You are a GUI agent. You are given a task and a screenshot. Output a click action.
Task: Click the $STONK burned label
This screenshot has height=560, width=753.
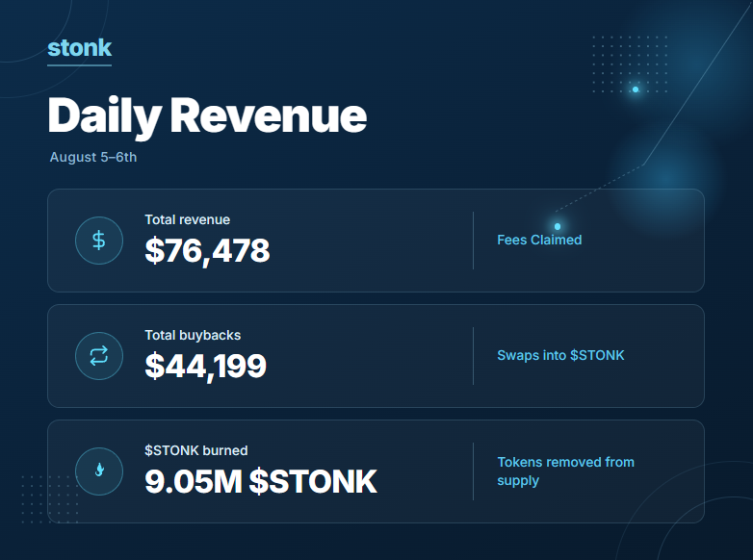click(x=195, y=450)
